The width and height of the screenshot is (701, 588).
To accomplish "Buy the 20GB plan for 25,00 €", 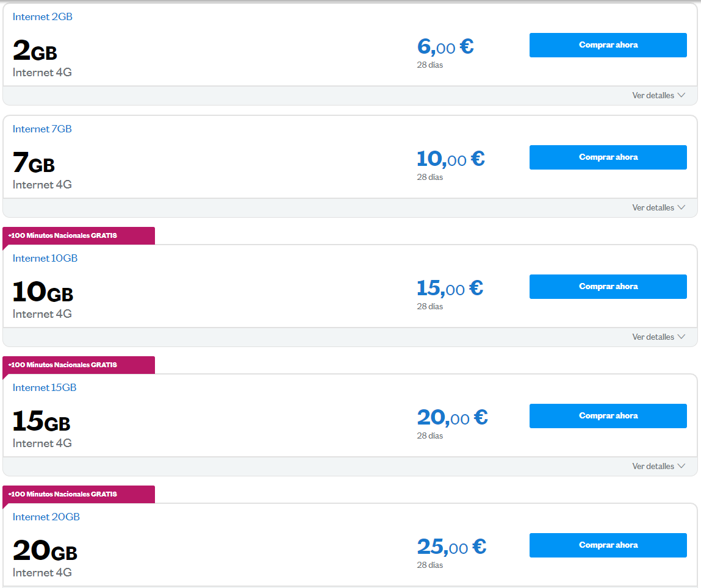I will (608, 545).
